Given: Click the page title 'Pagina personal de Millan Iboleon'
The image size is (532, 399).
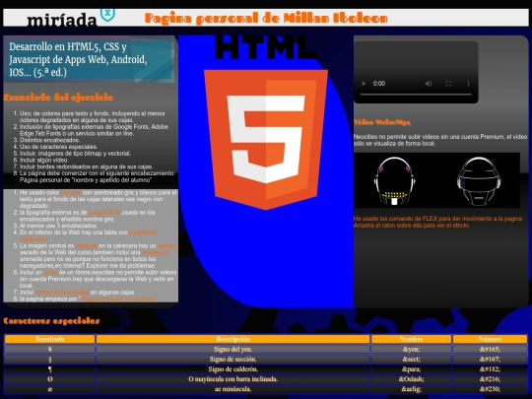Looking at the screenshot, I should (266, 18).
